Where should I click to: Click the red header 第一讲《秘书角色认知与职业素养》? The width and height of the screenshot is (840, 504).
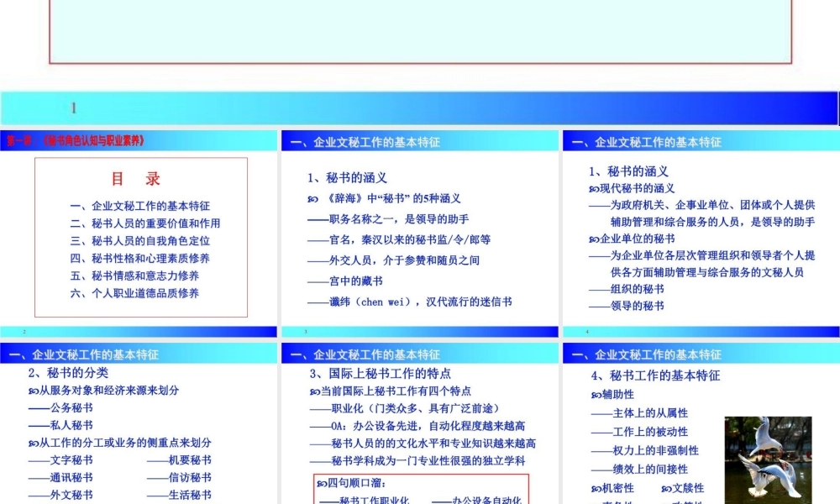[76, 141]
